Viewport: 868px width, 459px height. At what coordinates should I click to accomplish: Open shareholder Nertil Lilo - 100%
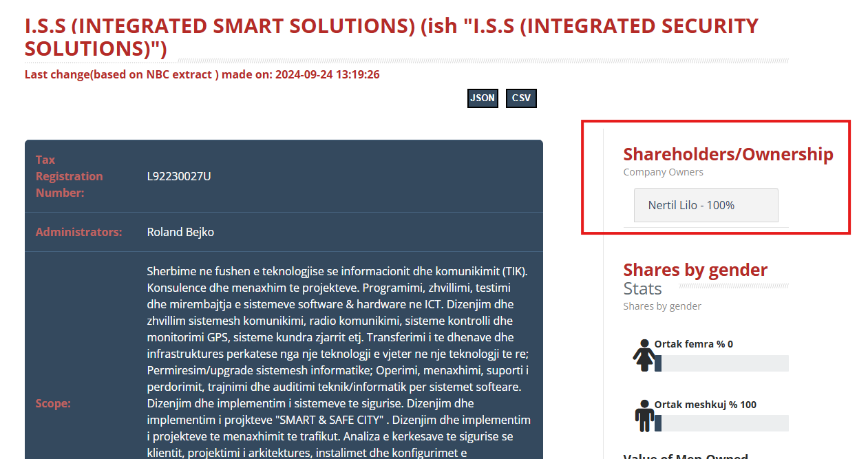(x=706, y=205)
